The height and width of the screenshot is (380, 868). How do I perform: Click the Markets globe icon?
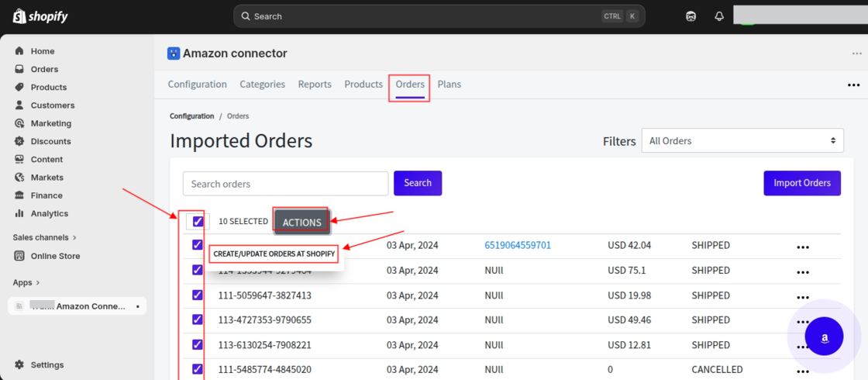19,178
